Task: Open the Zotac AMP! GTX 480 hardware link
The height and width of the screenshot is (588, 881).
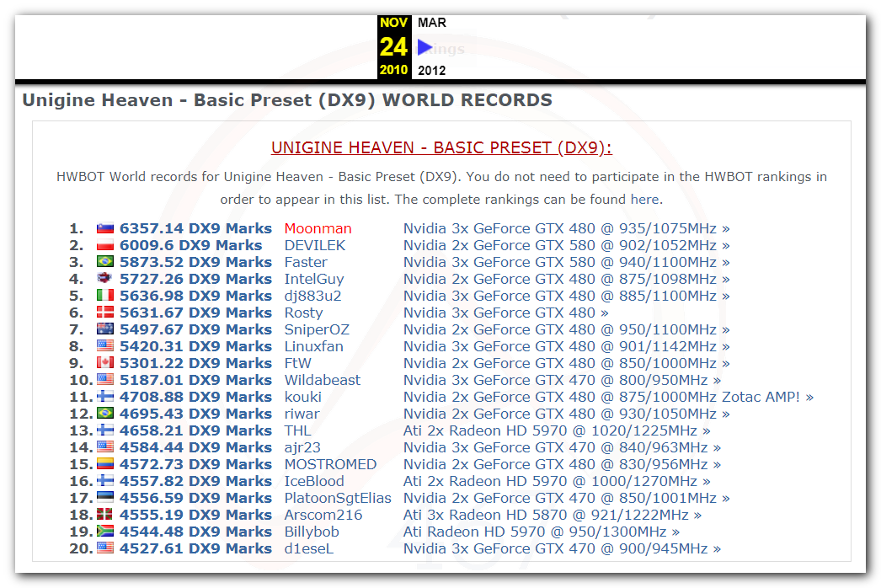Action: pos(608,398)
